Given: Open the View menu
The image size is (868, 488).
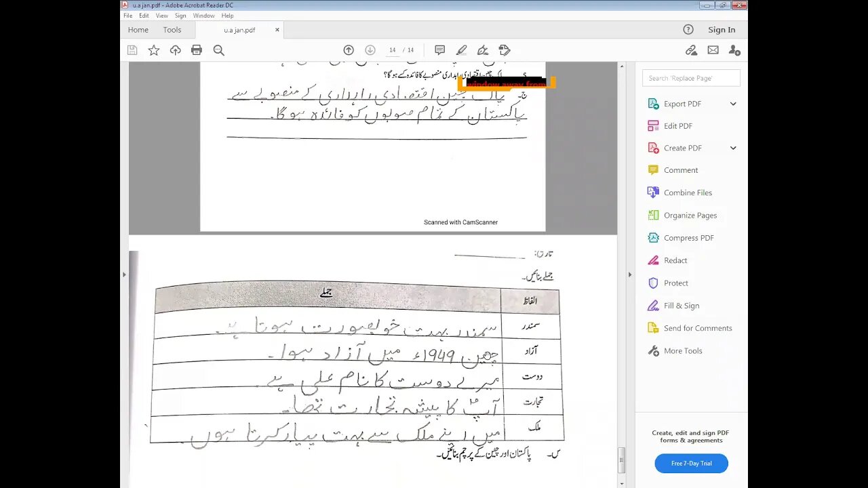Looking at the screenshot, I should pyautogui.click(x=162, y=16).
